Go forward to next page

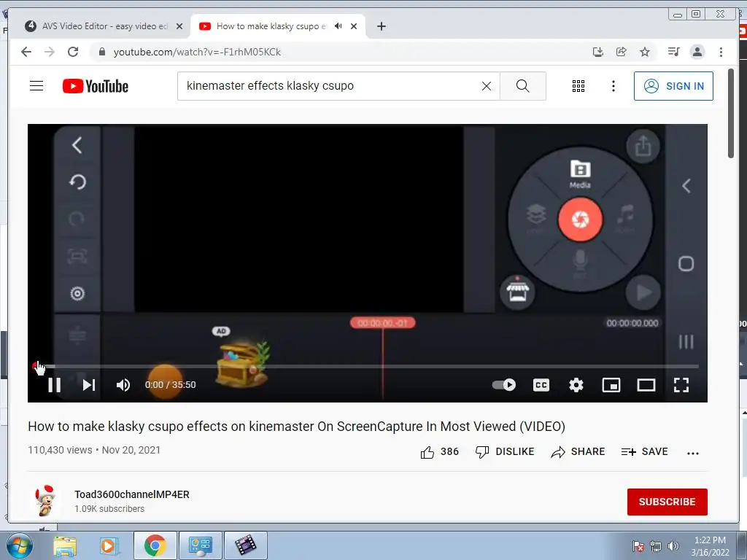(x=50, y=52)
